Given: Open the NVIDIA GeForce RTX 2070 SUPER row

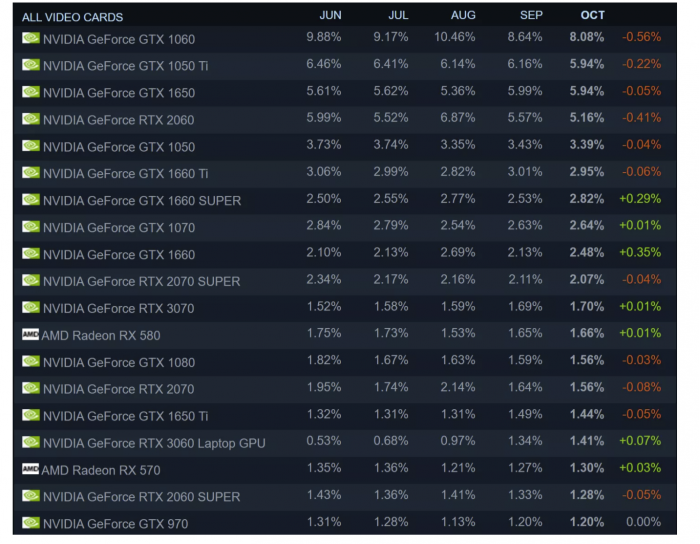Looking at the screenshot, I should pos(141,281).
